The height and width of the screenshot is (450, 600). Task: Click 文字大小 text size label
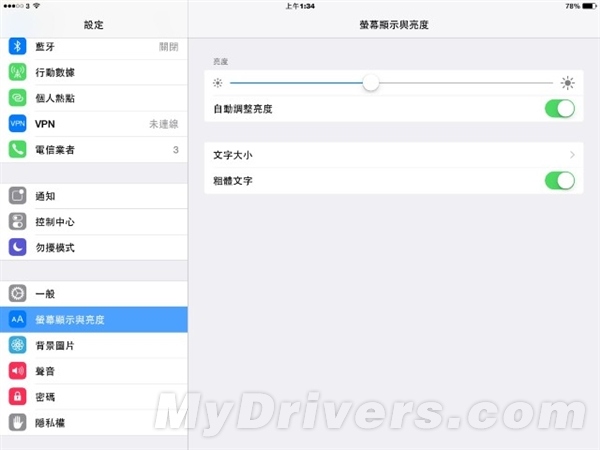233,155
